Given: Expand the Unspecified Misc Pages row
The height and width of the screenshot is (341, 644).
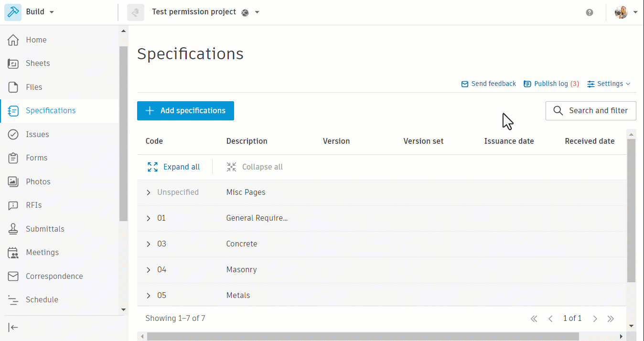Looking at the screenshot, I should [x=149, y=192].
